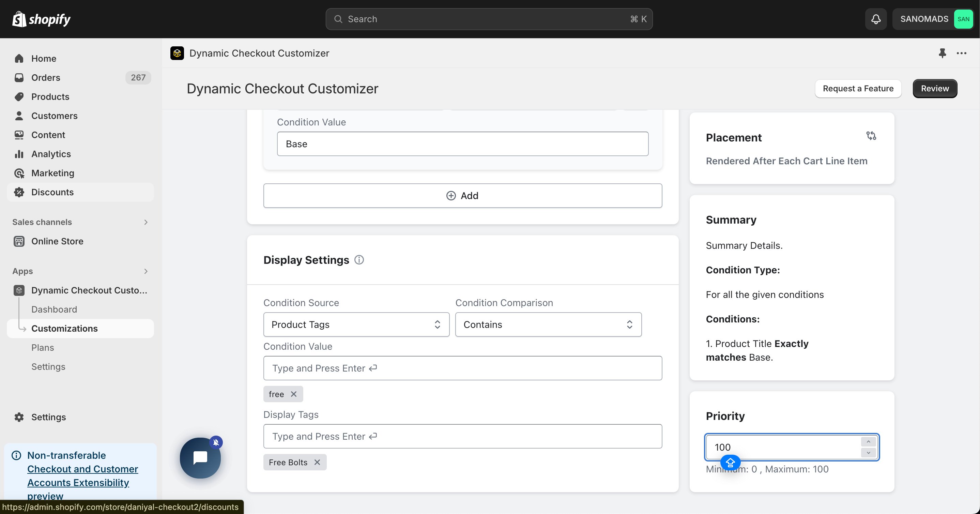Screen dimensions: 980x514
Task: Click the Add condition button
Action: [x=463, y=196]
